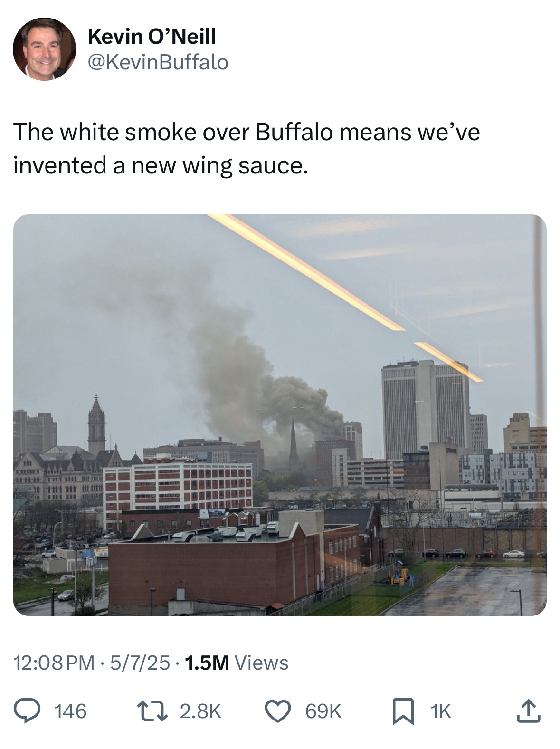This screenshot has width=560, height=749.
Task: Select the wing sauce tweet text
Action: tap(247, 148)
